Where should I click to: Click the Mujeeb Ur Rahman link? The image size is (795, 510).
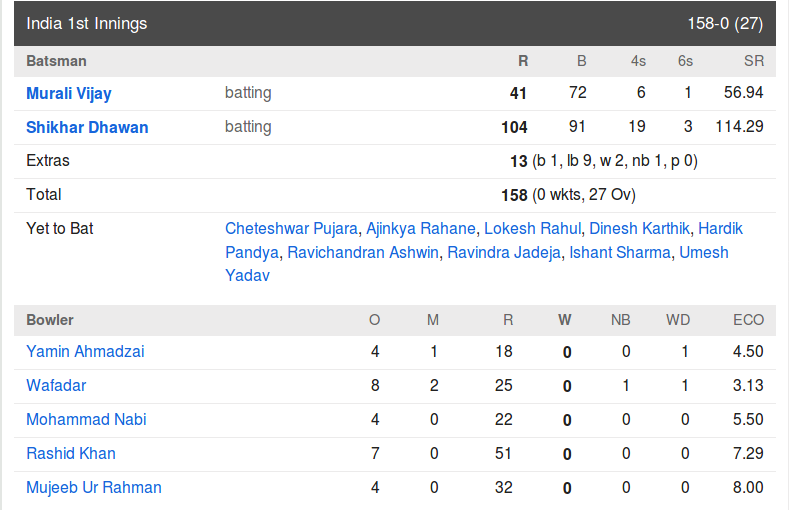(x=94, y=487)
